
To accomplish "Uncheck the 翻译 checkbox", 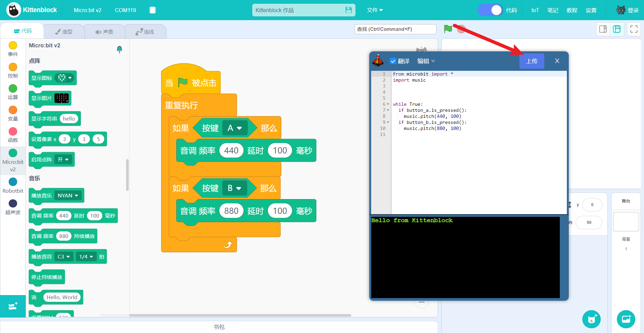I will (x=393, y=61).
